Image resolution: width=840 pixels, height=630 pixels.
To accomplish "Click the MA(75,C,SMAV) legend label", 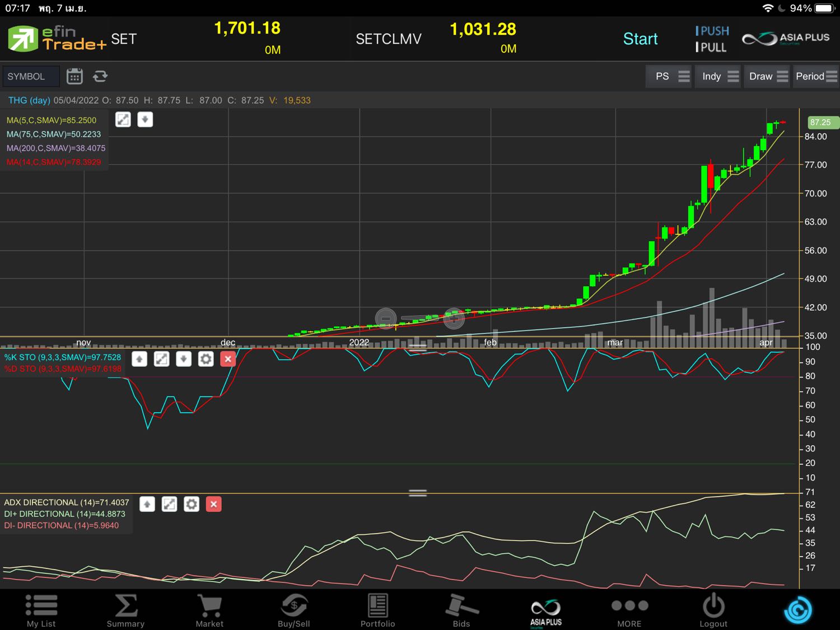I will pos(54,134).
